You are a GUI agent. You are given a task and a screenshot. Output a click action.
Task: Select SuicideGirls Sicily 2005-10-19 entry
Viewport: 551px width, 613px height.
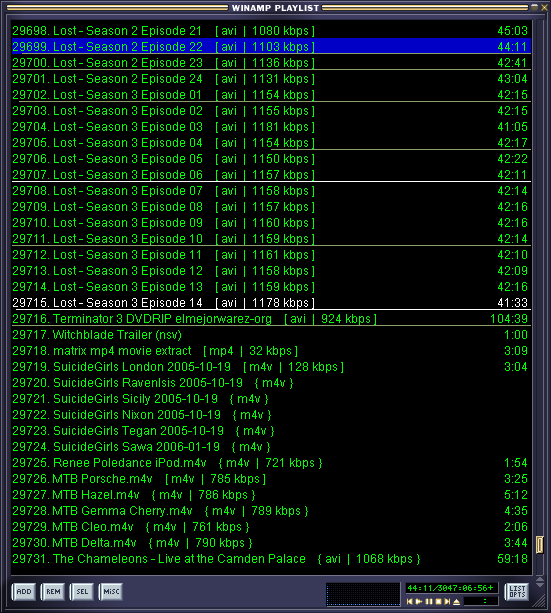point(271,399)
